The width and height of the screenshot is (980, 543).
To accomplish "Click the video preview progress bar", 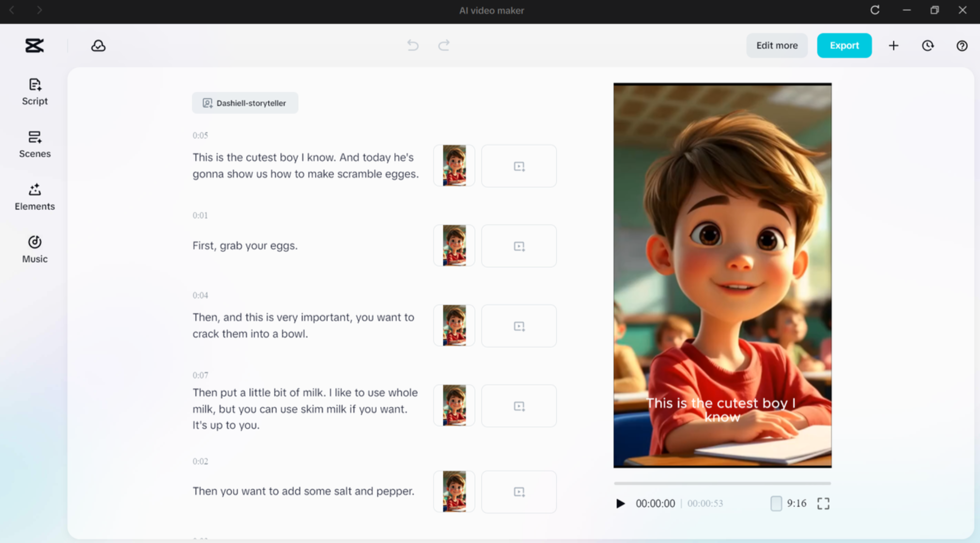I will pos(722,483).
